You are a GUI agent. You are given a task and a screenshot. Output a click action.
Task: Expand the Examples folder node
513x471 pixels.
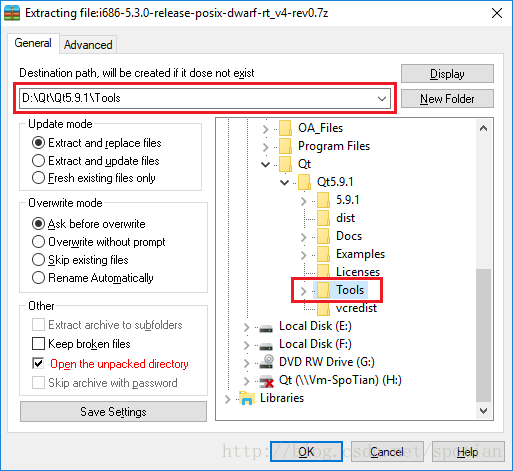[303, 255]
